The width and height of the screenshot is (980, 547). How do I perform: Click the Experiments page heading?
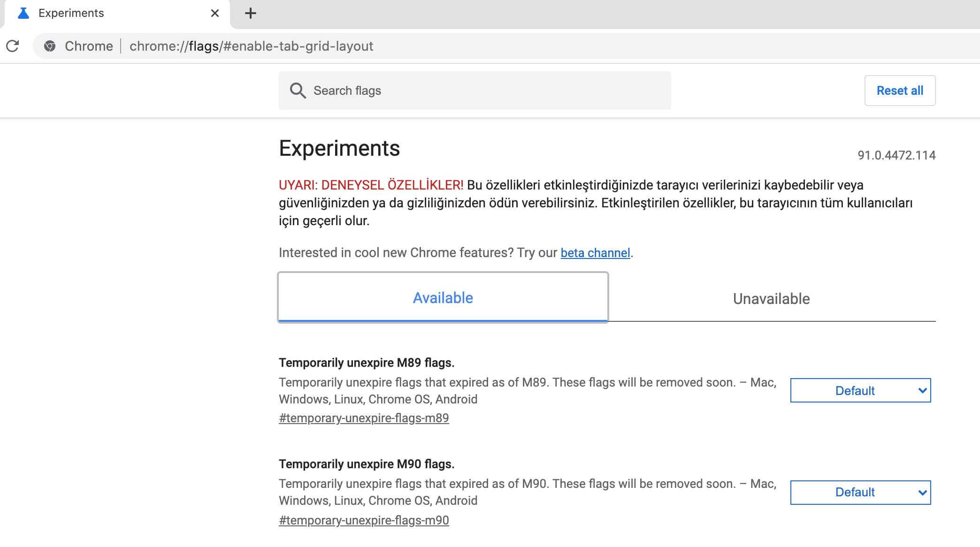339,149
